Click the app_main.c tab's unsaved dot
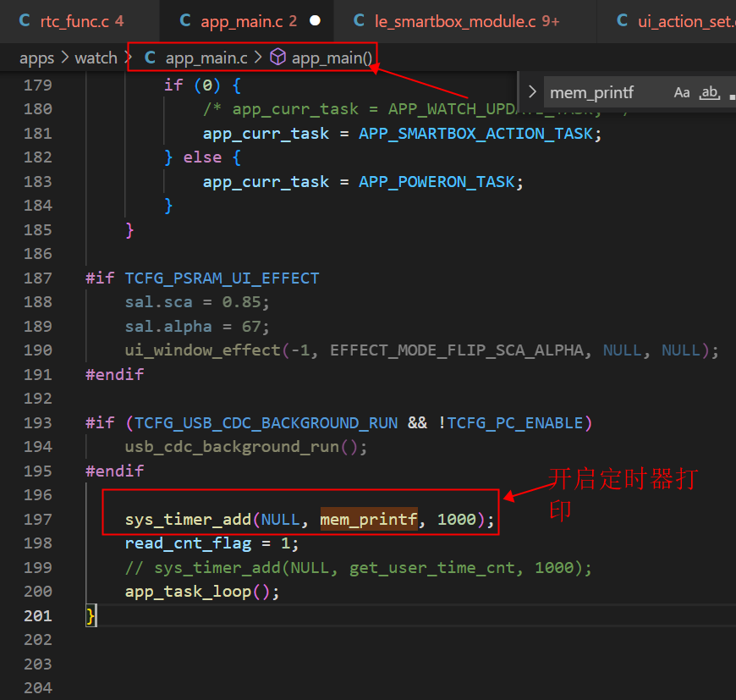This screenshot has height=700, width=736. 315,20
